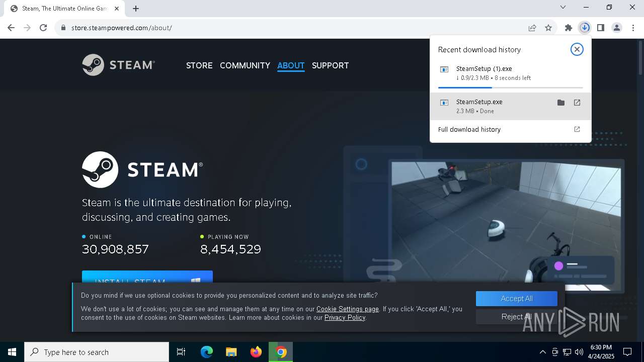Open the Cookie Settings page link
644x362 pixels.
pyautogui.click(x=348, y=309)
